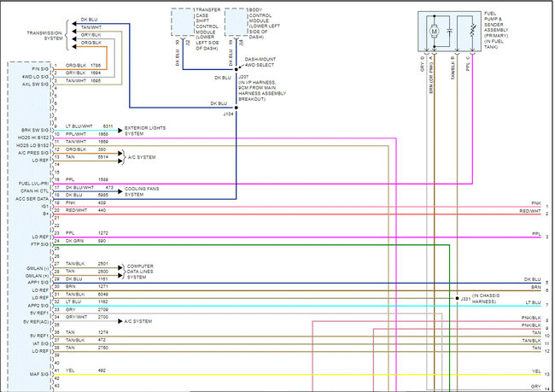Click the CFAN HI CTL pin label
Screen dimensions: 555x392
click(35, 191)
